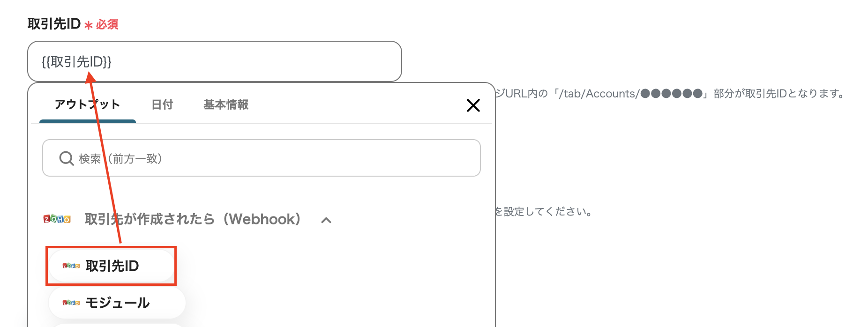Click the 検索（前方一致） search input
This screenshot has width=868, height=327.
click(262, 158)
